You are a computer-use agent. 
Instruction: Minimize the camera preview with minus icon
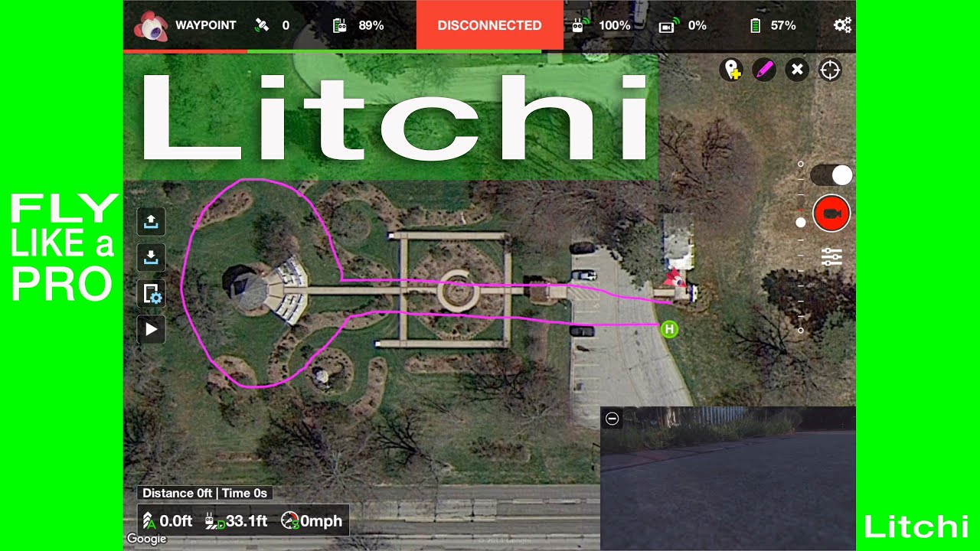point(612,419)
